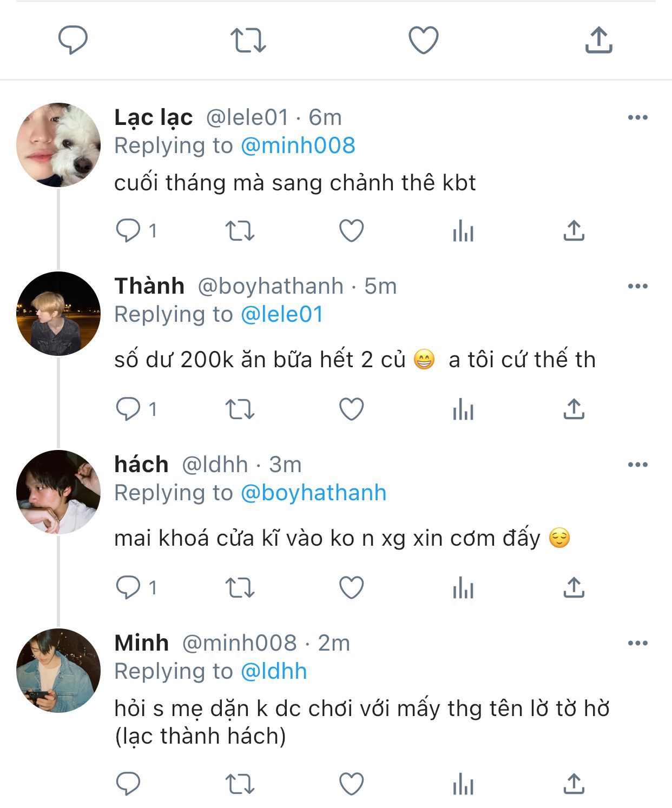Open Thành's profile picture
Image resolution: width=672 pixels, height=808 pixels.
(x=58, y=314)
